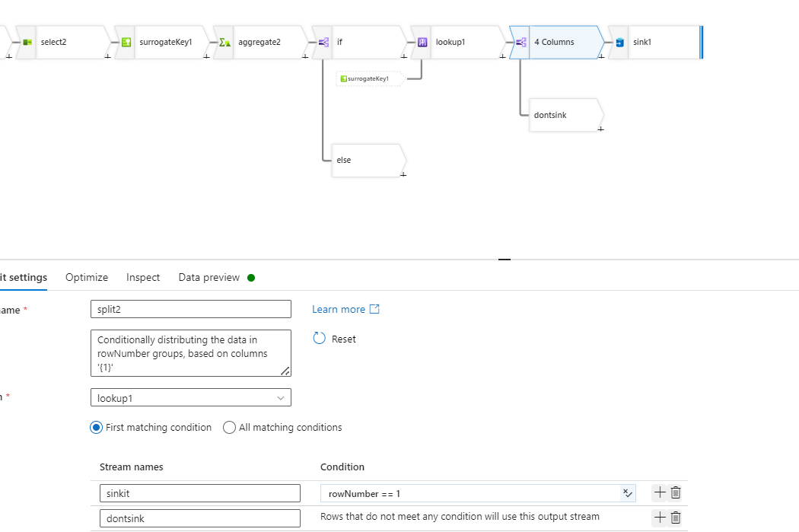Add transformation after the dontsink branch
The width and height of the screenshot is (799, 532).
pos(600,129)
